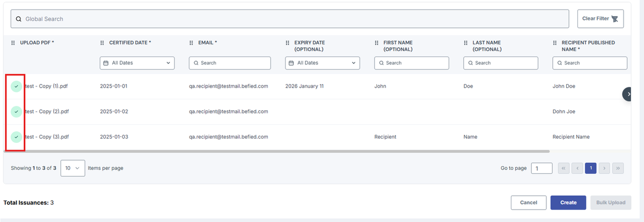The height and width of the screenshot is (222, 644).
Task: Click file name test - Copy (2).pdf
Action: pos(47,111)
